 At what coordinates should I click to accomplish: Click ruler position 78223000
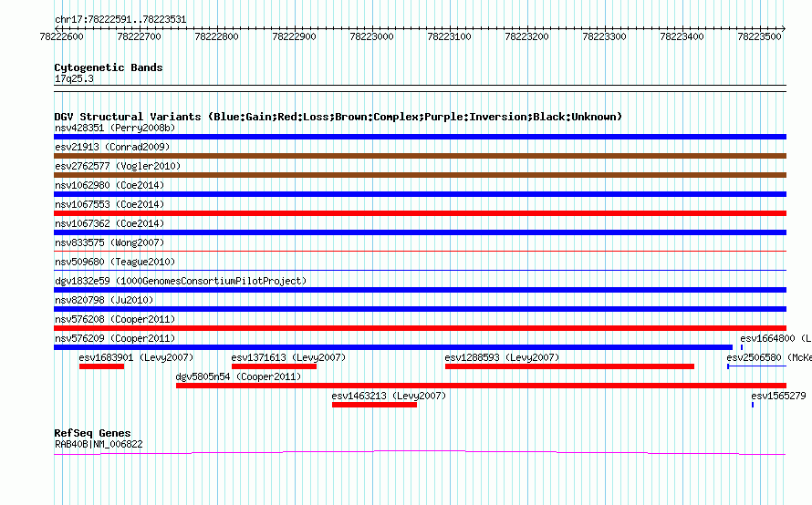372,36
